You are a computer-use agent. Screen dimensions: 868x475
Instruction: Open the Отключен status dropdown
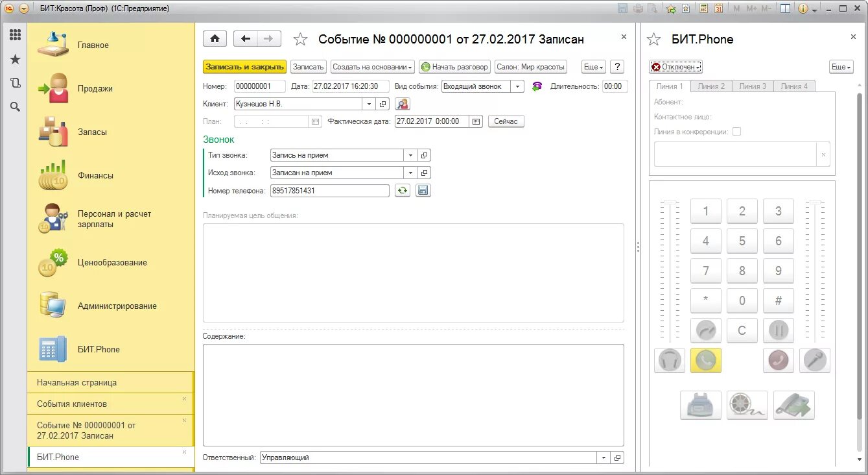tap(675, 67)
